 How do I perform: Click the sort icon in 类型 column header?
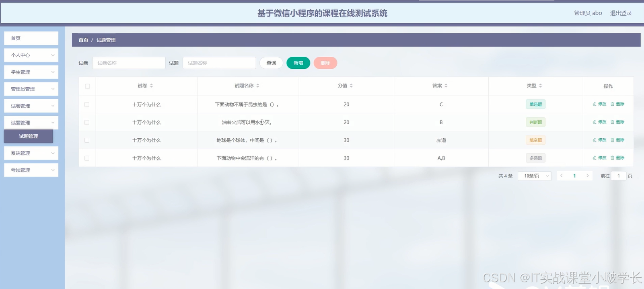tap(540, 86)
